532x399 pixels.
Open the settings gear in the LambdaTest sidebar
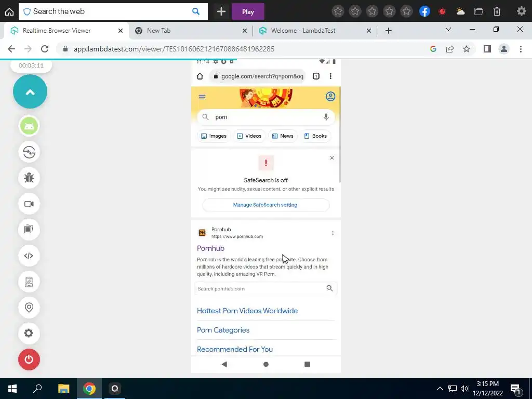(x=29, y=333)
